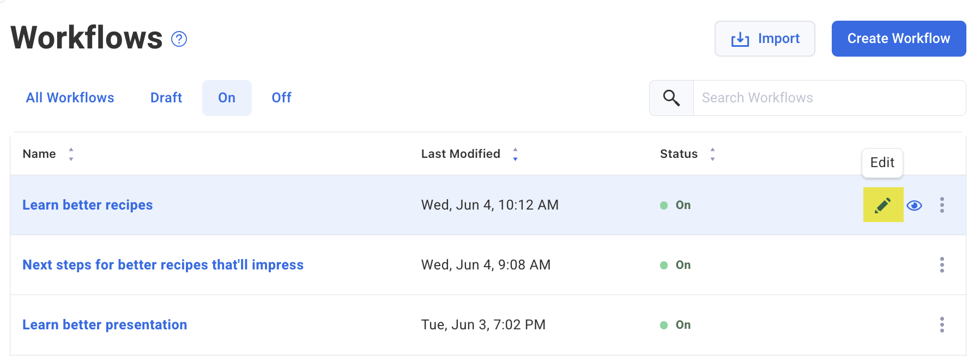Open three-dot menu for Learn better presentation
This screenshot has height=356, width=980.
[941, 325]
